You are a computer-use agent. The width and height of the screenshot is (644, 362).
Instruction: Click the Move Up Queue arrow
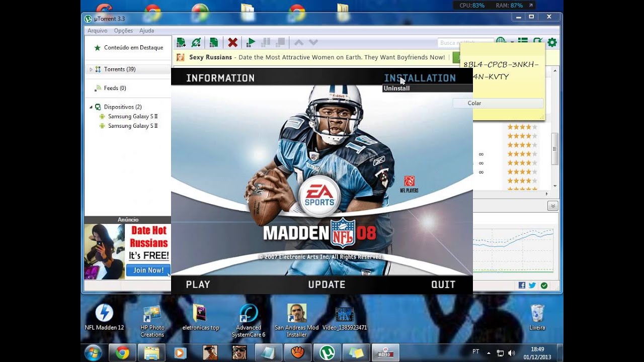[x=299, y=42]
